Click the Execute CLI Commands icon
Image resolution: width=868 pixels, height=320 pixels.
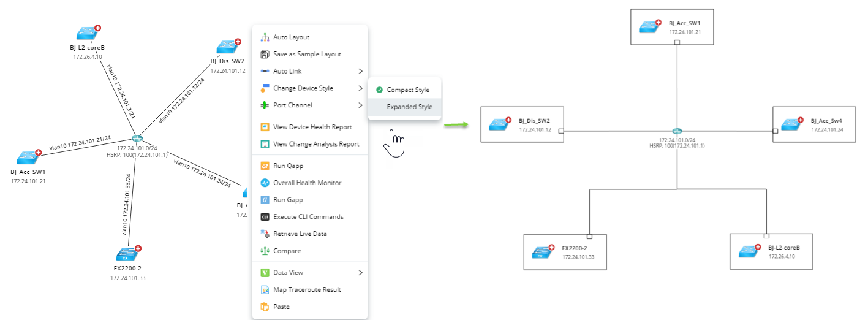(x=265, y=217)
